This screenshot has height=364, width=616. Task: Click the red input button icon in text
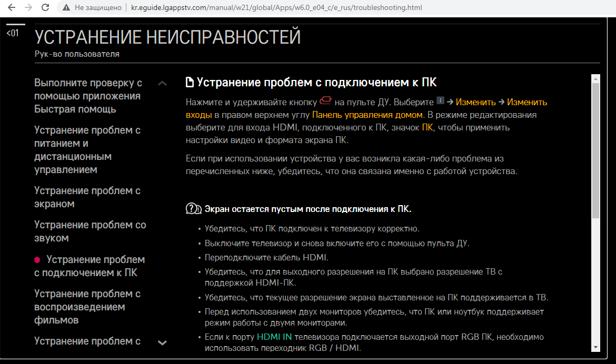coord(325,100)
